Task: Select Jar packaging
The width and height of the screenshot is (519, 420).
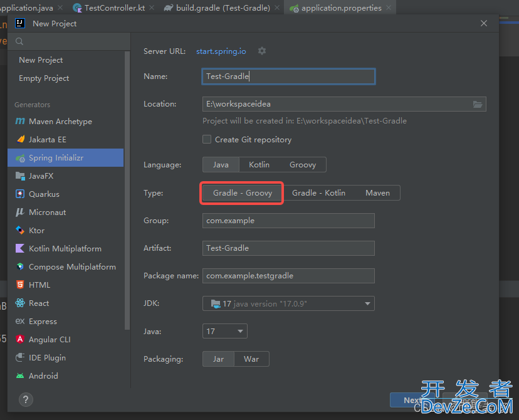Action: [x=218, y=359]
